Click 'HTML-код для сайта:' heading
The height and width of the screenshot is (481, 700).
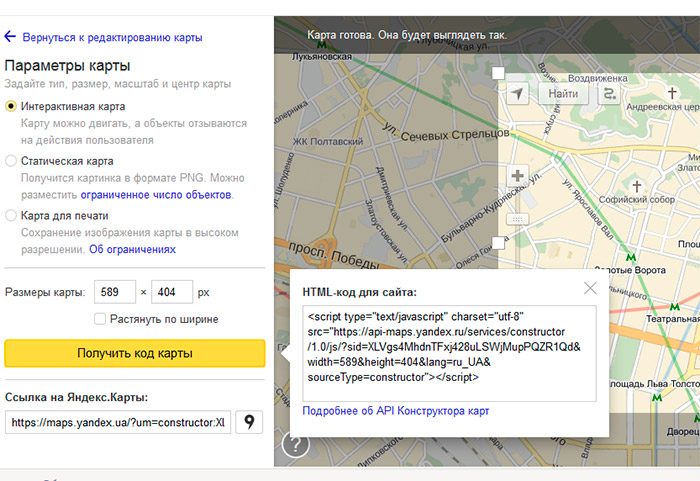[x=359, y=292]
